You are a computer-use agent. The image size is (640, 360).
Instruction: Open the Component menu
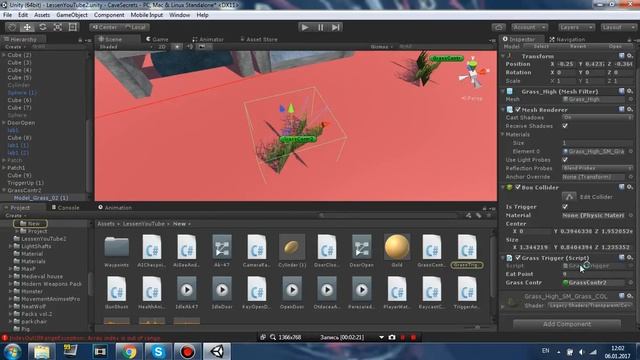pyautogui.click(x=109, y=15)
